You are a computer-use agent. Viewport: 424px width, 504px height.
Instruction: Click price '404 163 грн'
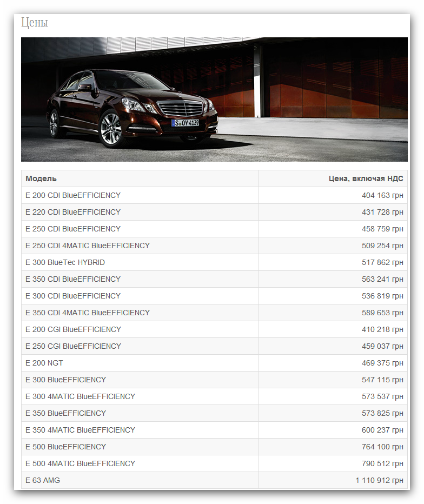click(x=382, y=195)
